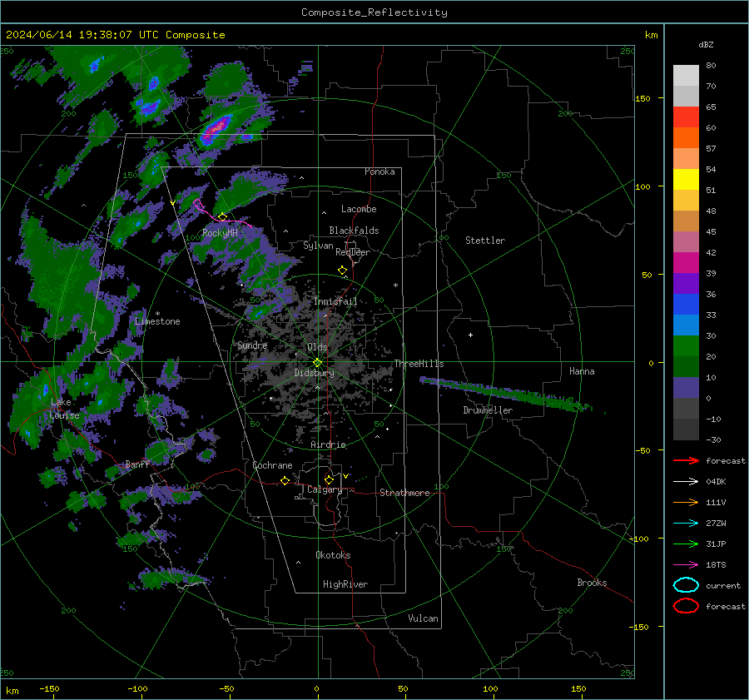Click the yellow diamond marker near RockyMH
Viewport: 749px width, 700px height.
[222, 217]
